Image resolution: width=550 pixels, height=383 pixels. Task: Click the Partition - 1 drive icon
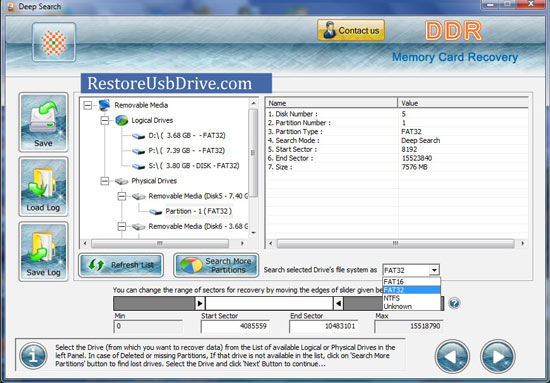155,212
